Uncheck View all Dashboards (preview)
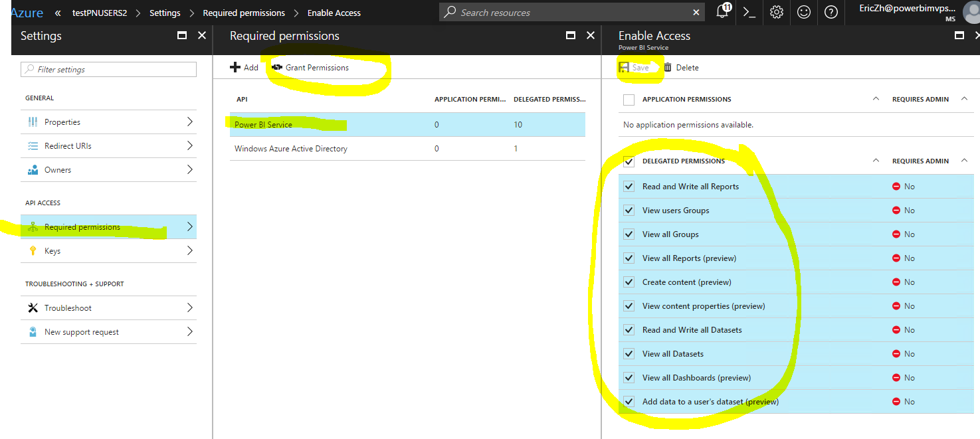The image size is (980, 439). [x=629, y=377]
